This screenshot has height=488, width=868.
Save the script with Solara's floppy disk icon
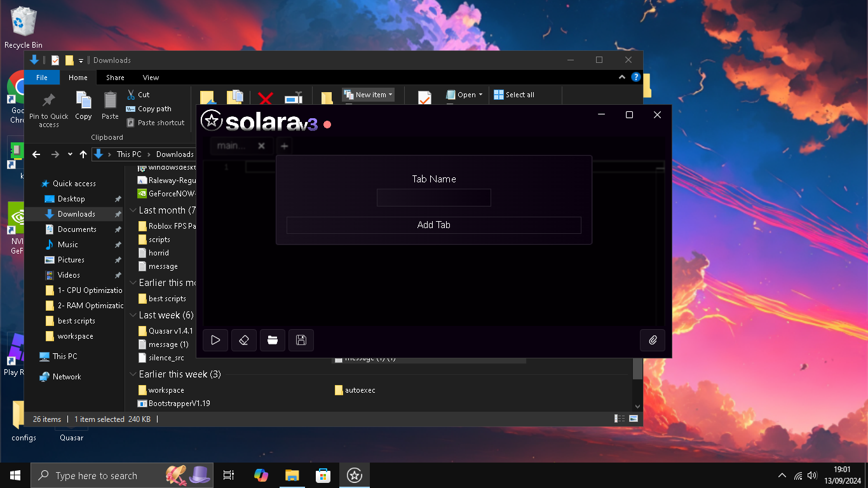tap(301, 340)
